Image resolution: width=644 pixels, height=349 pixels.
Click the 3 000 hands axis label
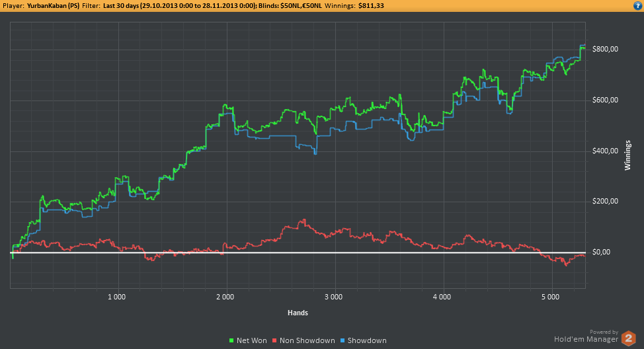pyautogui.click(x=333, y=297)
